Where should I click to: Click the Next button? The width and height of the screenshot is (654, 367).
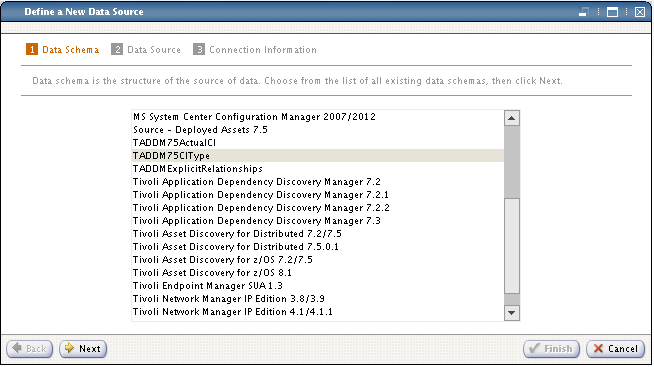pyautogui.click(x=83, y=349)
